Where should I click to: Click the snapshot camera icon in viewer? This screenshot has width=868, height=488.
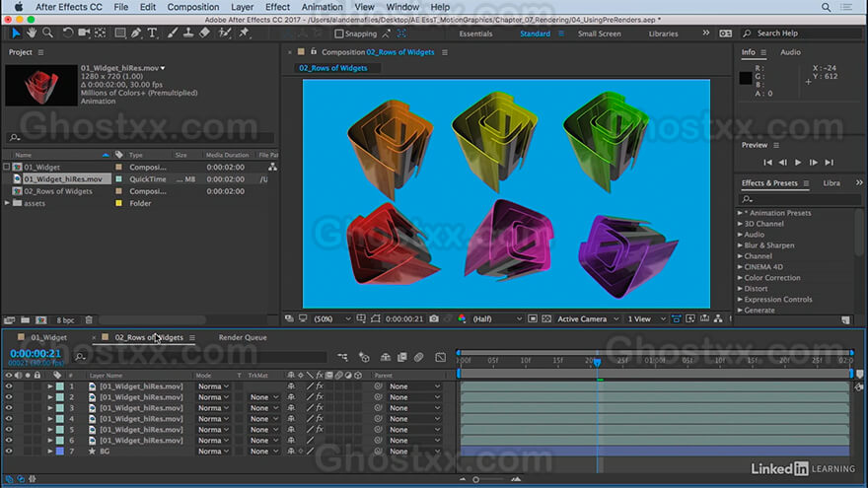point(434,318)
